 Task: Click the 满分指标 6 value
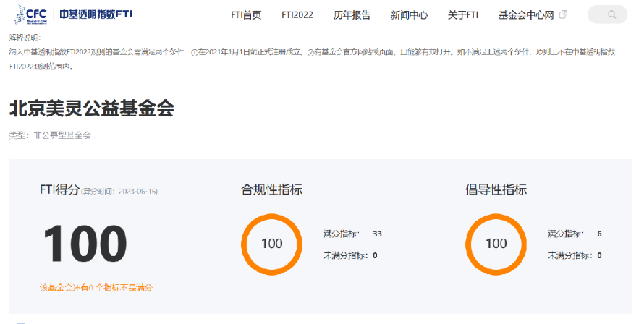coord(599,234)
